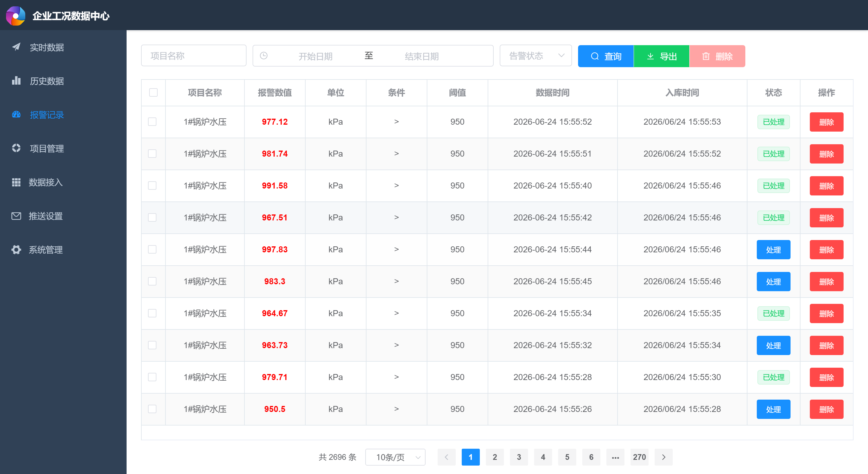Viewport: 868px width, 474px height.
Task: Click the gear icon beside 系统管理
Action: point(16,249)
